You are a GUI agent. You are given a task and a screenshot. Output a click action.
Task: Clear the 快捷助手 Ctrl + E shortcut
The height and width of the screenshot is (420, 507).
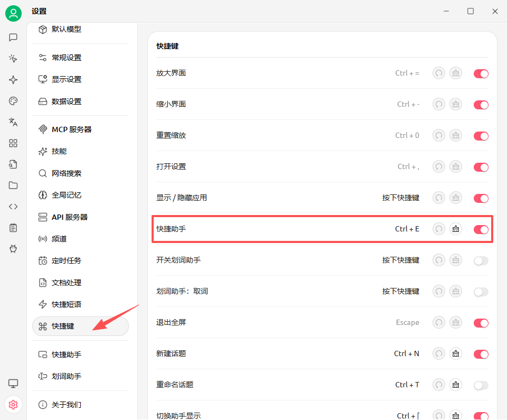[456, 229]
